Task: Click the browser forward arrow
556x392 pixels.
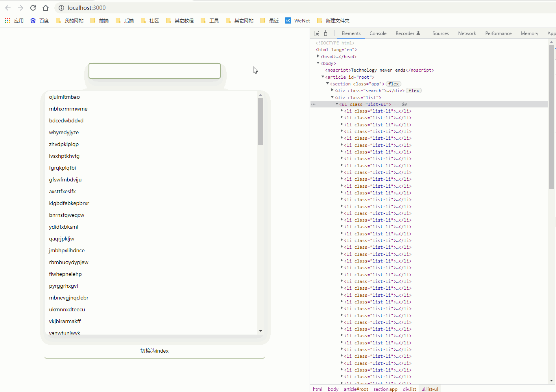Action: coord(20,8)
